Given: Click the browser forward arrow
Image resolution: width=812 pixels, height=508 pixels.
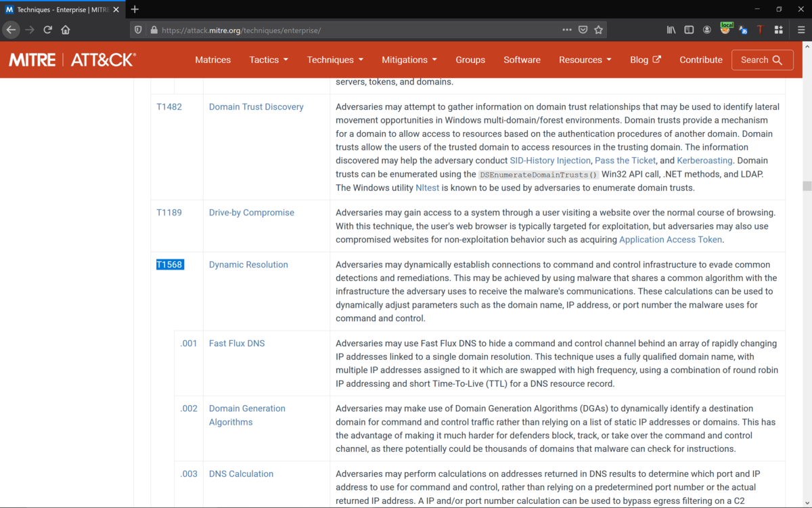Looking at the screenshot, I should [x=29, y=30].
